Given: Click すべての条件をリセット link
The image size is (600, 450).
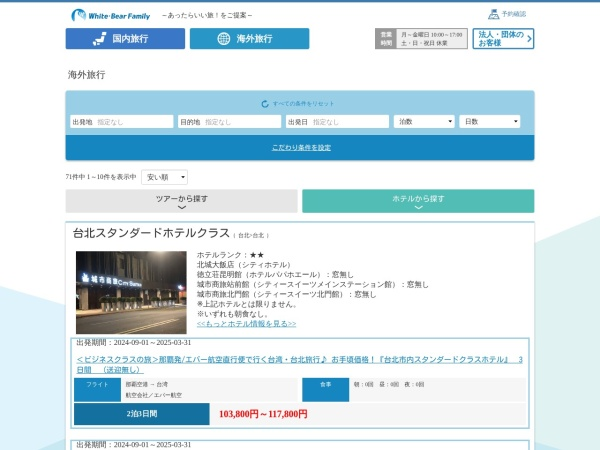Looking at the screenshot, I should point(303,104).
